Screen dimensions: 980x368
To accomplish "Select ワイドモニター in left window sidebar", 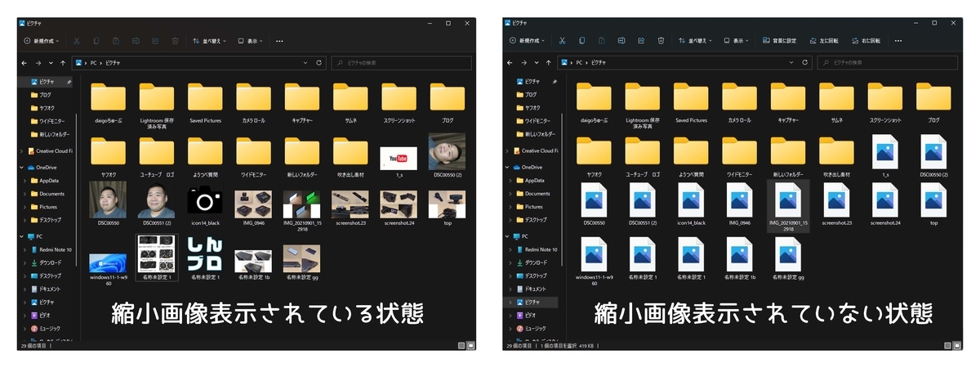I will (x=49, y=121).
